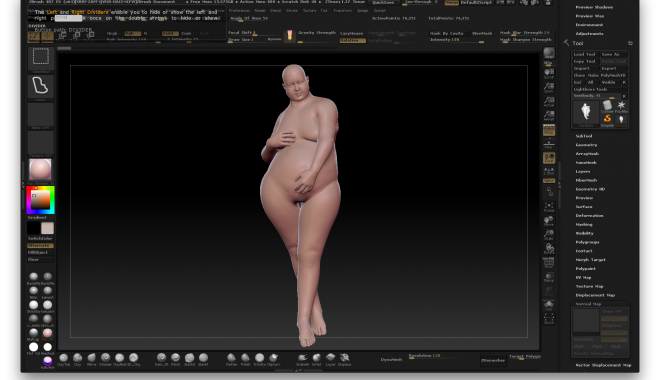Toggle the Rgb channel button
The width and height of the screenshot is (660, 380).
pyautogui.click(x=133, y=33)
